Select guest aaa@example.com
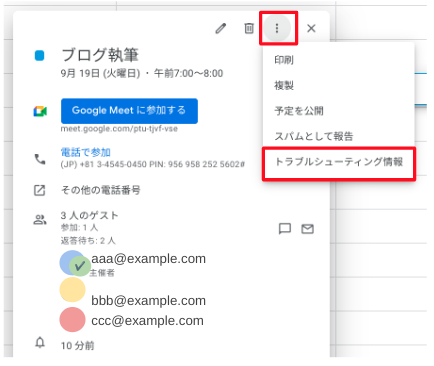Screen dimensions: 434x366 coord(148,259)
